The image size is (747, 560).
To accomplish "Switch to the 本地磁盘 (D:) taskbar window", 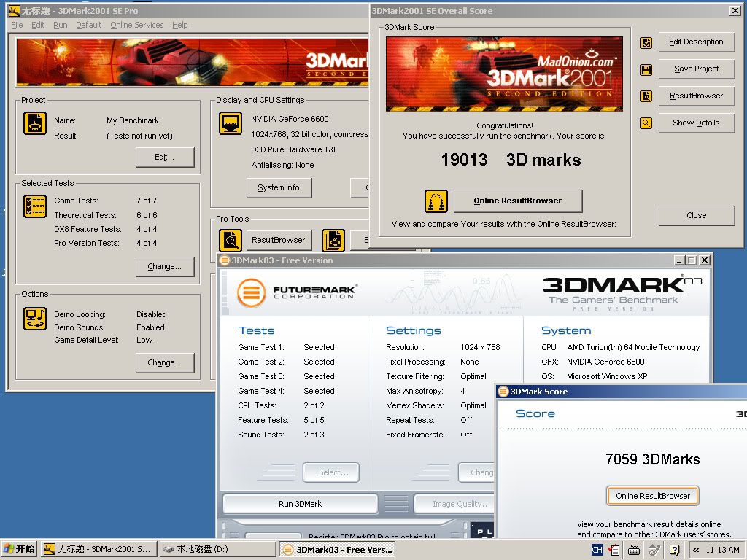I will 217,550.
